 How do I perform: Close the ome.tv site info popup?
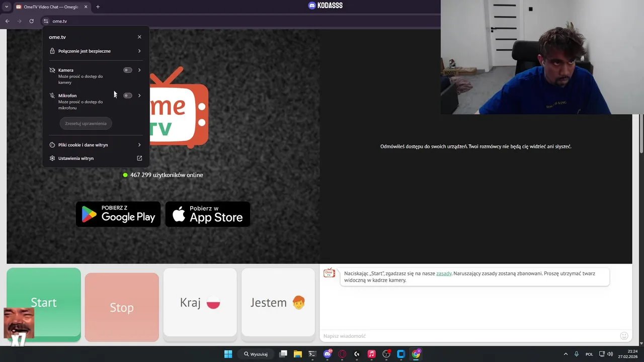[x=139, y=37]
